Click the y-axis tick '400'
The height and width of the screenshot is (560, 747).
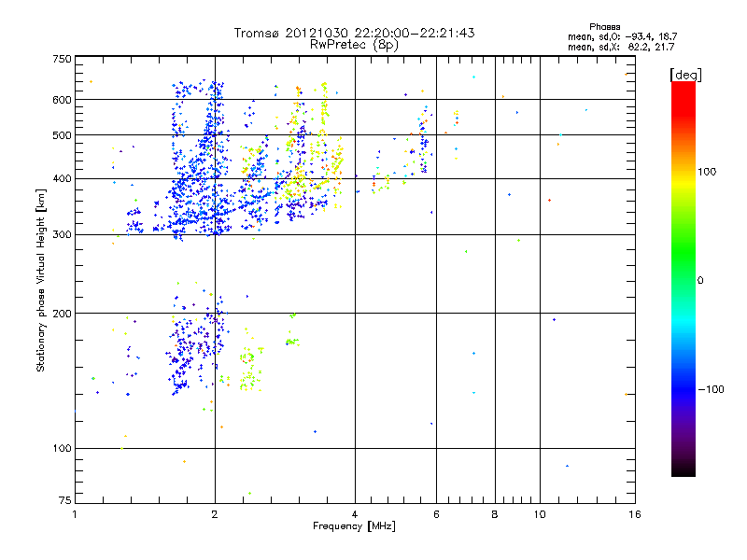click(63, 179)
